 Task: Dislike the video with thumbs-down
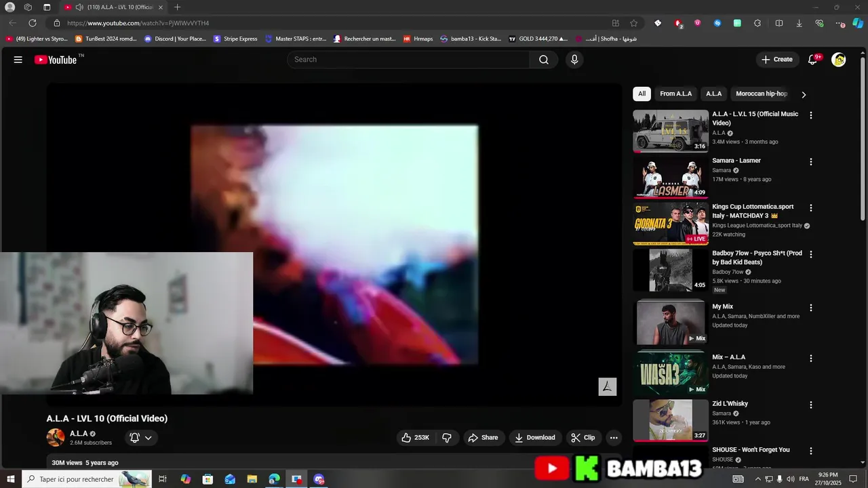tap(447, 438)
